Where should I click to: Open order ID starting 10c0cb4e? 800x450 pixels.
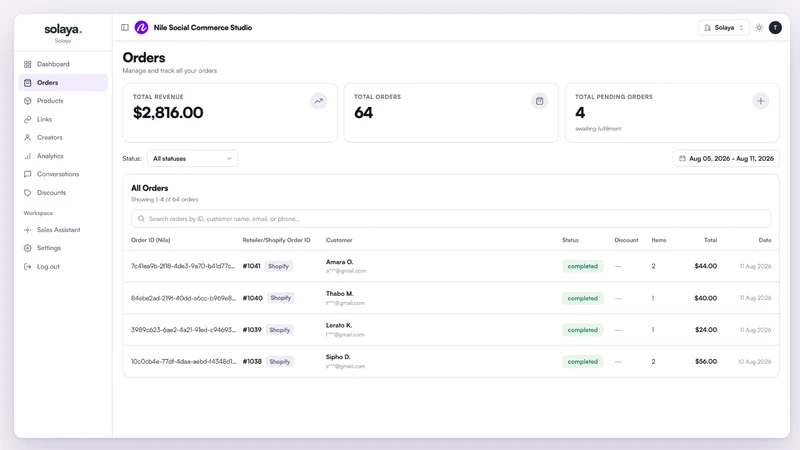[183, 362]
